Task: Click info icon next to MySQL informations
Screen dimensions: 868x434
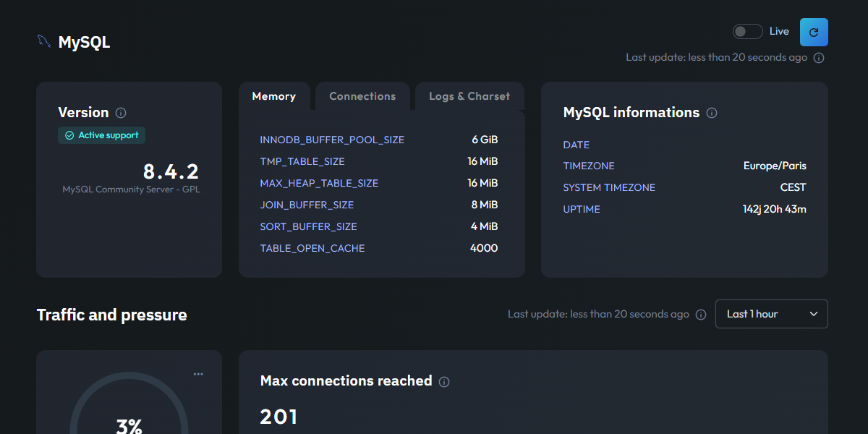Action: click(712, 113)
